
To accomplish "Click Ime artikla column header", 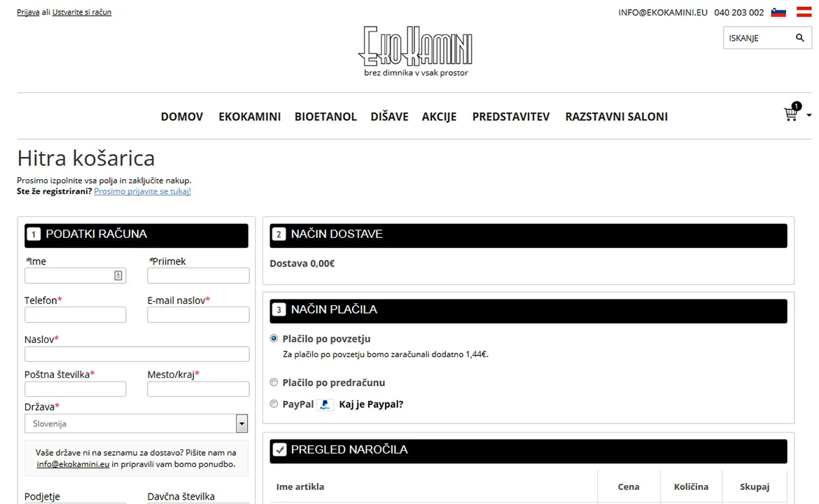I will pyautogui.click(x=300, y=486).
